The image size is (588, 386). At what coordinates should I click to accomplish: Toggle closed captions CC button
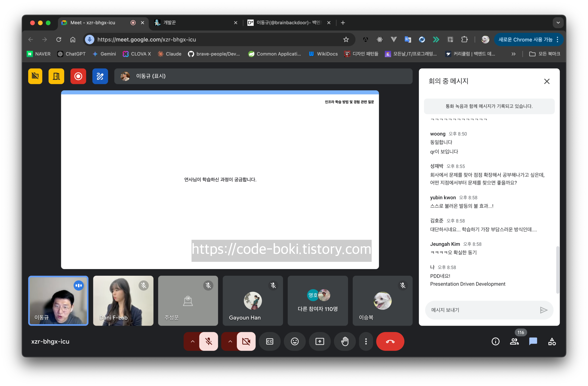click(269, 341)
